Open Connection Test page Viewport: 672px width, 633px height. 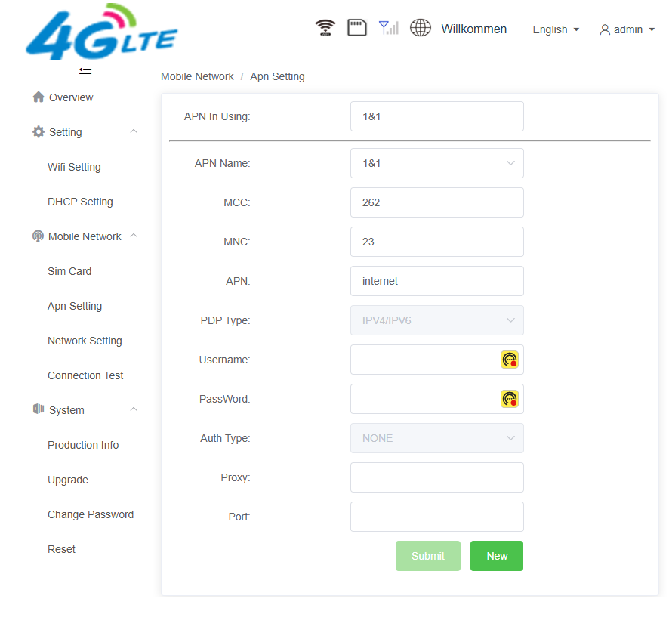click(x=85, y=375)
